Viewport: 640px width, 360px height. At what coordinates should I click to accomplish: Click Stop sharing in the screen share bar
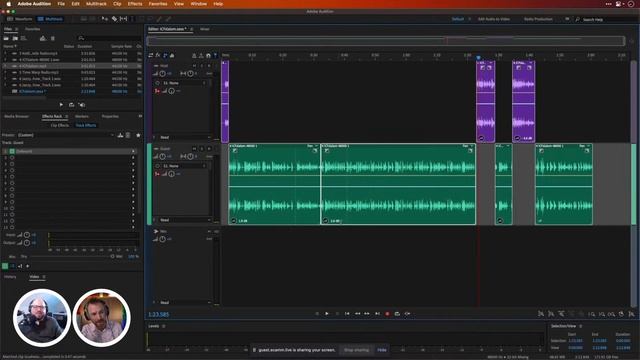pos(356,350)
